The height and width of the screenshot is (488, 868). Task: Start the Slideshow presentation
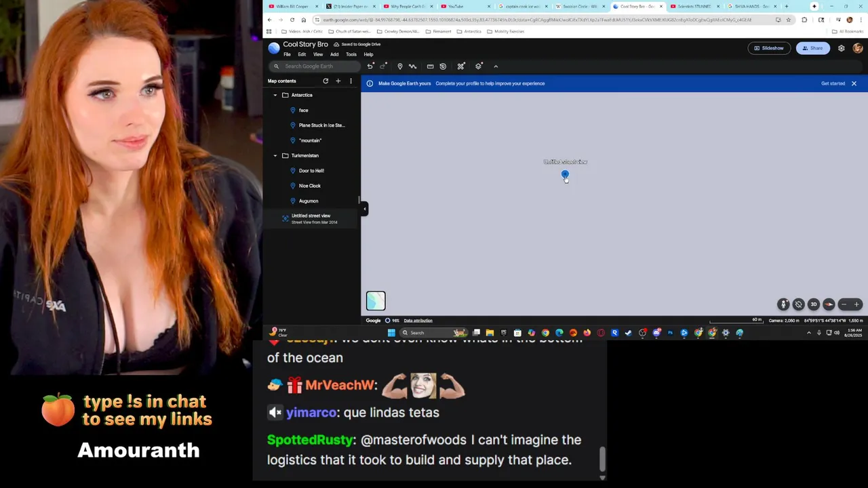[x=768, y=48]
